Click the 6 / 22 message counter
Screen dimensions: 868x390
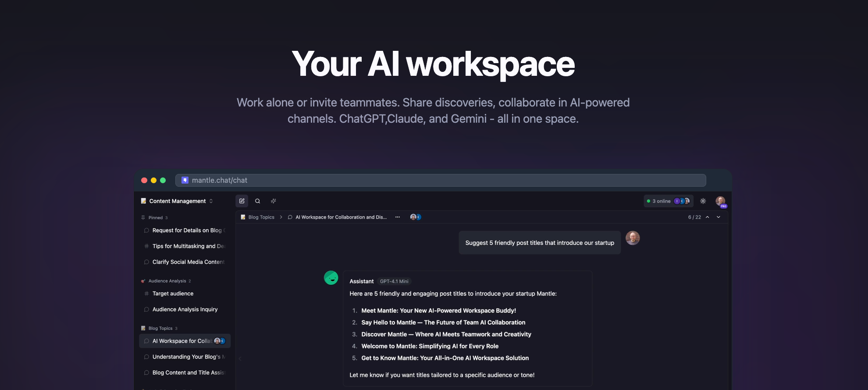coord(694,217)
